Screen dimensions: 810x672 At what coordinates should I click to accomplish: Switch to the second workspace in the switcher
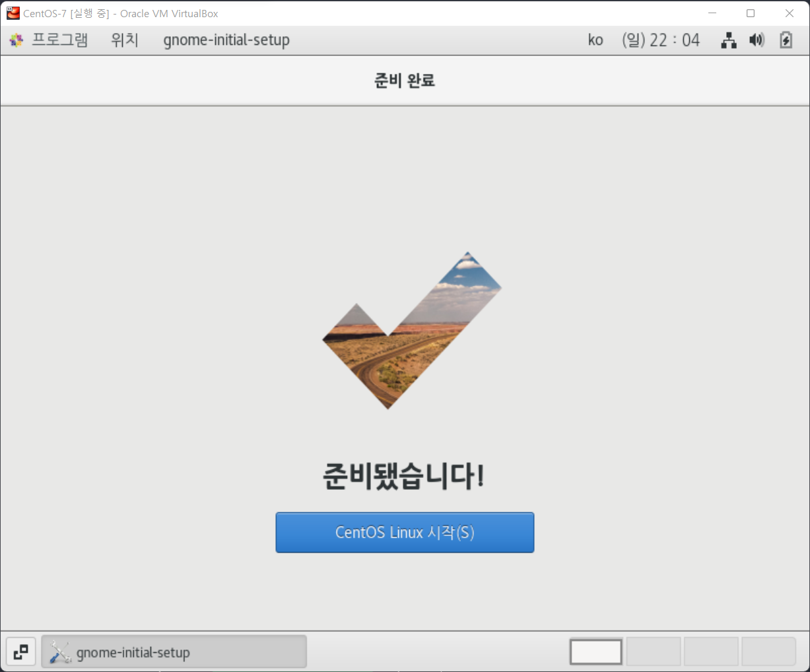(x=654, y=652)
